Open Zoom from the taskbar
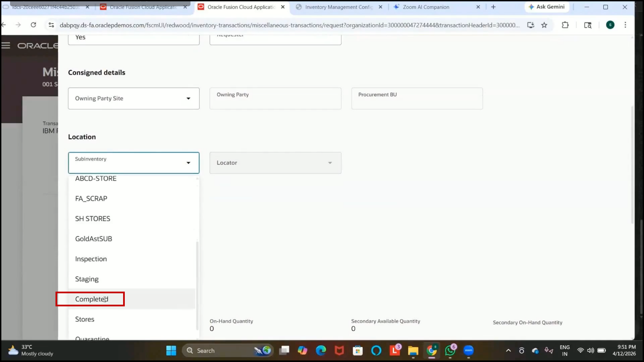Viewport: 644px width, 362px height. pyautogui.click(x=469, y=351)
